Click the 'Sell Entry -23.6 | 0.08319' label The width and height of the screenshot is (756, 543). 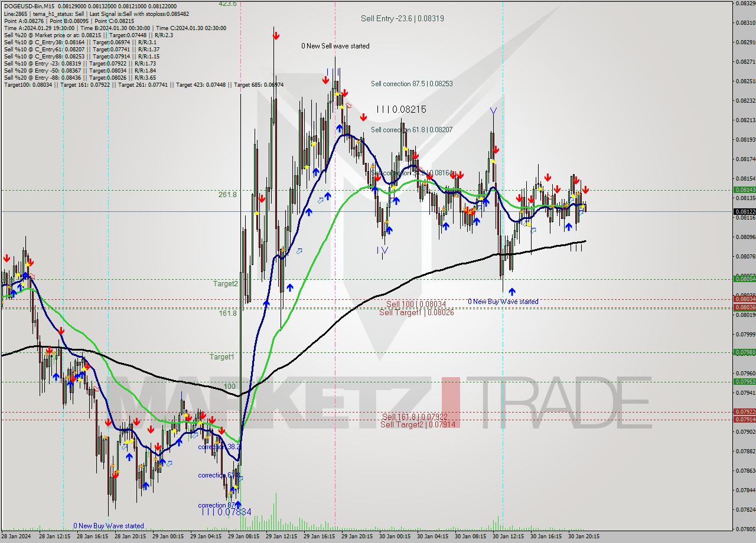point(402,18)
